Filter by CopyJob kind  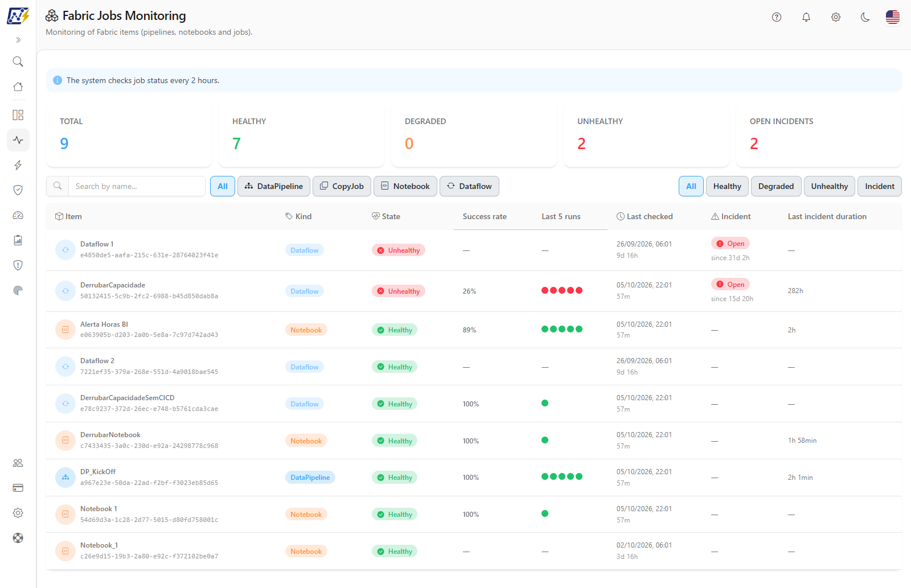tap(342, 186)
